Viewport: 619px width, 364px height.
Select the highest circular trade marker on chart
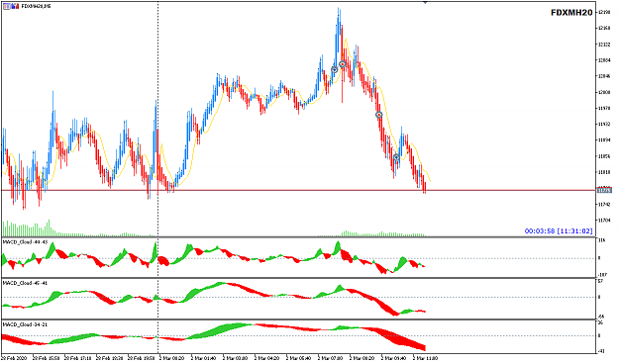tap(343, 64)
